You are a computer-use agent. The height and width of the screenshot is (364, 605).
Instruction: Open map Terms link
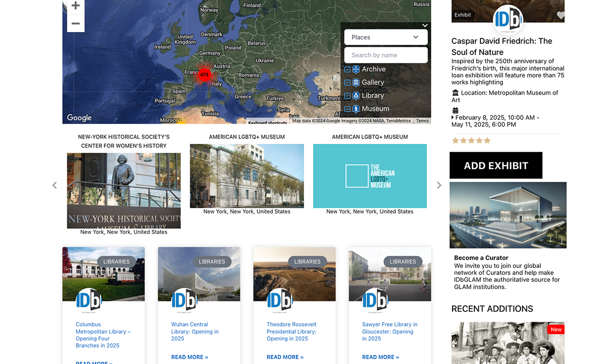click(x=422, y=121)
